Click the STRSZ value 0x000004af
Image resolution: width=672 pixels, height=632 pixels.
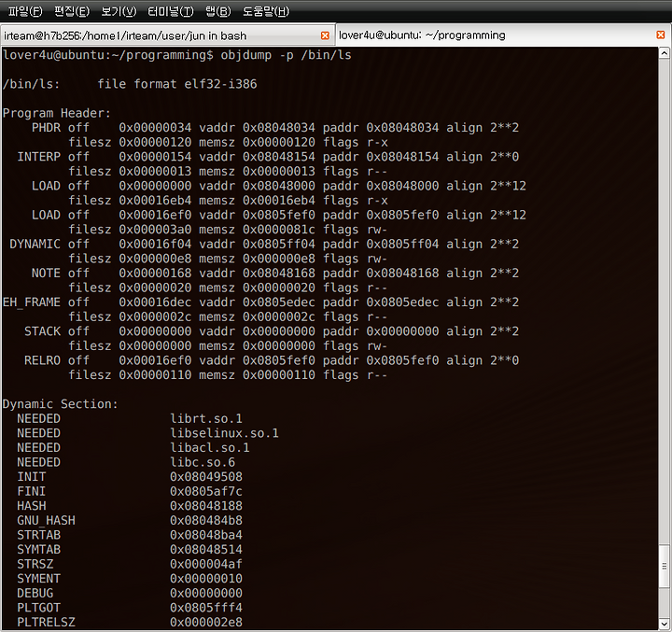[206, 565]
